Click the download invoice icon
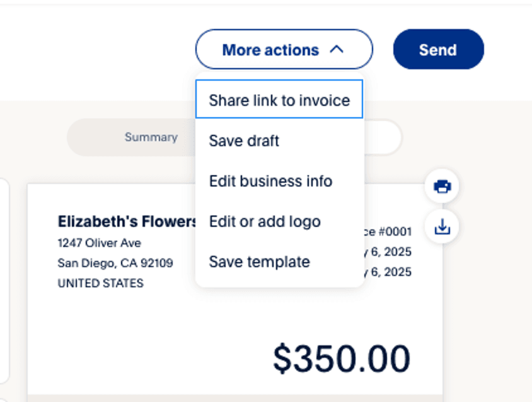532x402 pixels. point(442,227)
